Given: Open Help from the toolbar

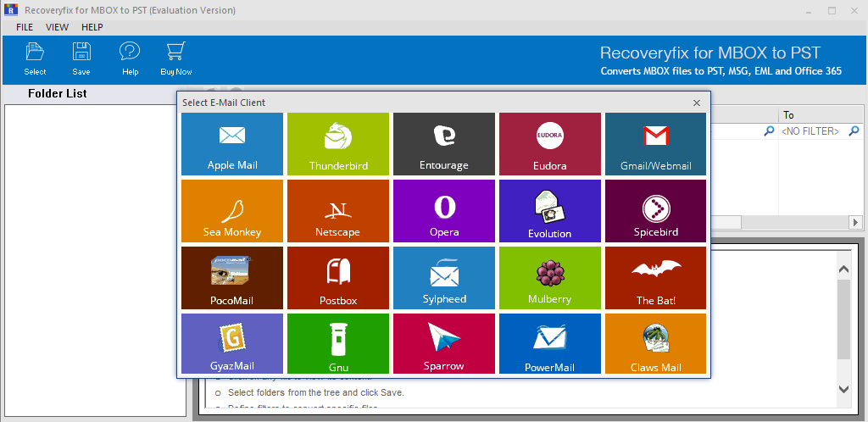Looking at the screenshot, I should pos(130,58).
